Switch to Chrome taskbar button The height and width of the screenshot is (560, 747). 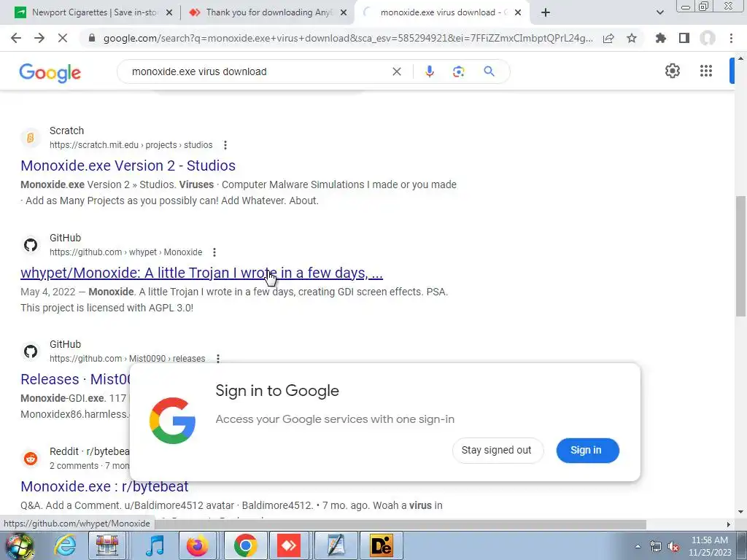pos(245,545)
